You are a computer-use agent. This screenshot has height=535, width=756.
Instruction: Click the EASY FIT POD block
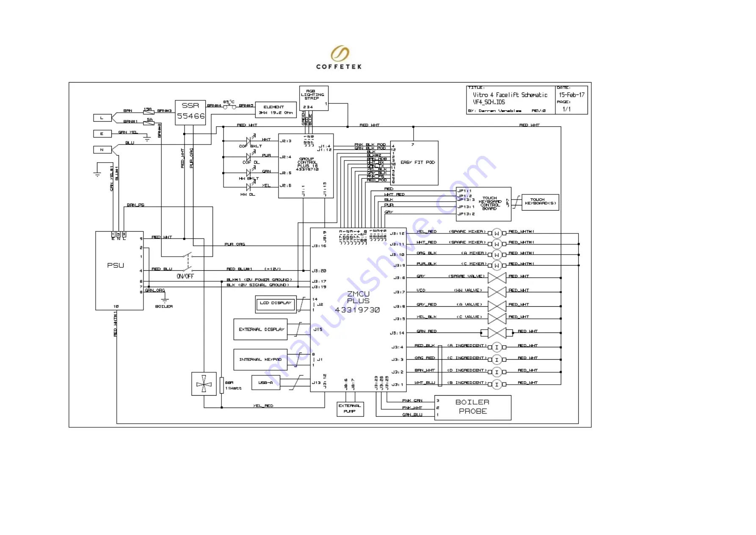[x=414, y=163]
